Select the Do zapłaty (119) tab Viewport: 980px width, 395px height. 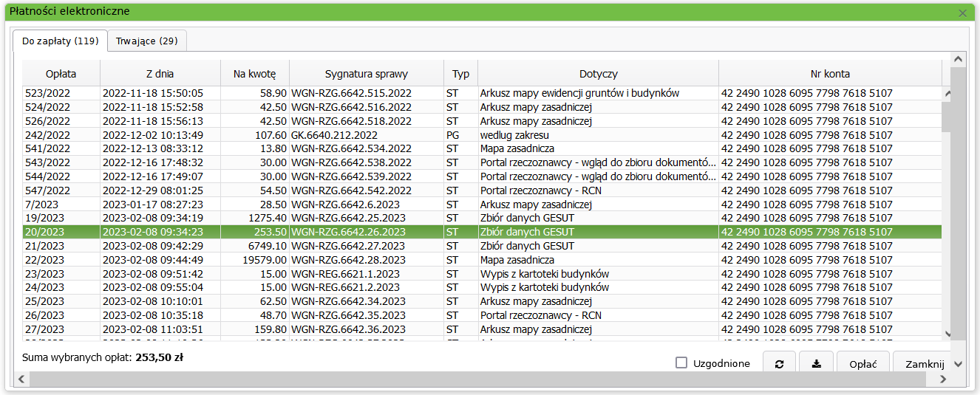[x=61, y=41]
